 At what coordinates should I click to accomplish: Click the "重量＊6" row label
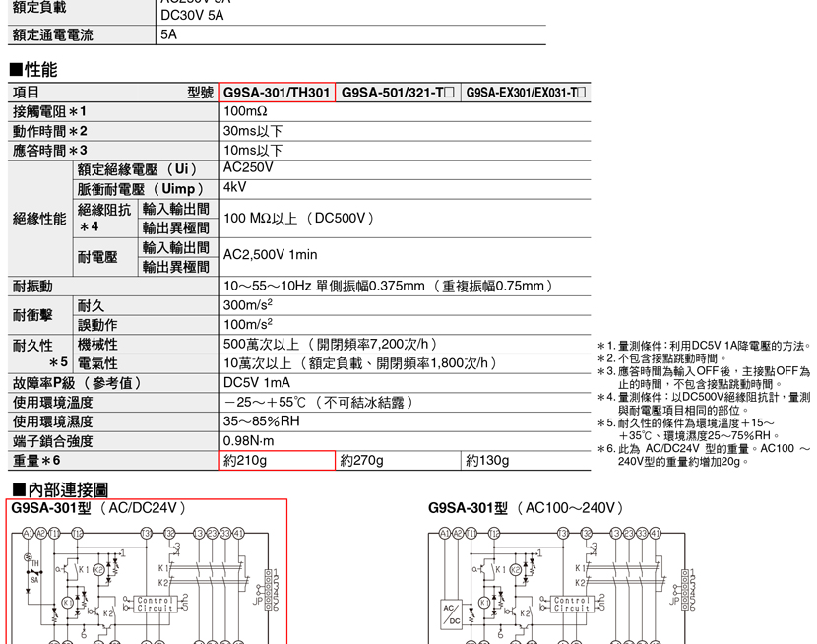36,461
